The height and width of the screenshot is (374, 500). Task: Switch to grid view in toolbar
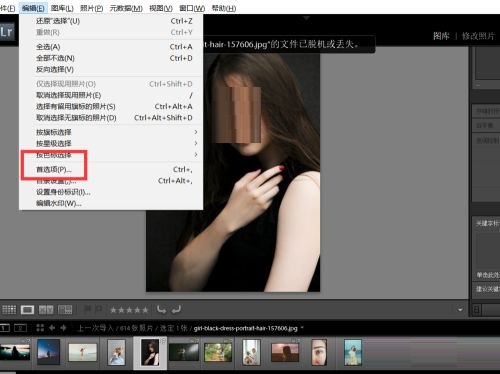tap(9, 310)
